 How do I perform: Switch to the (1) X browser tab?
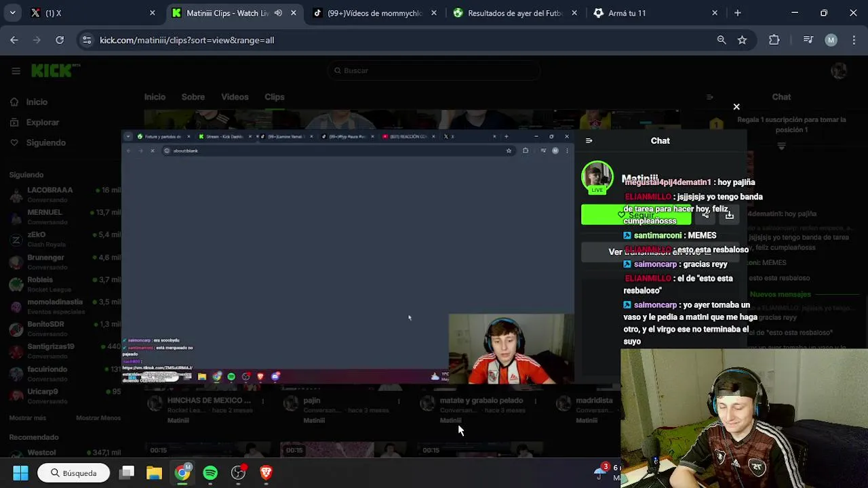[92, 13]
